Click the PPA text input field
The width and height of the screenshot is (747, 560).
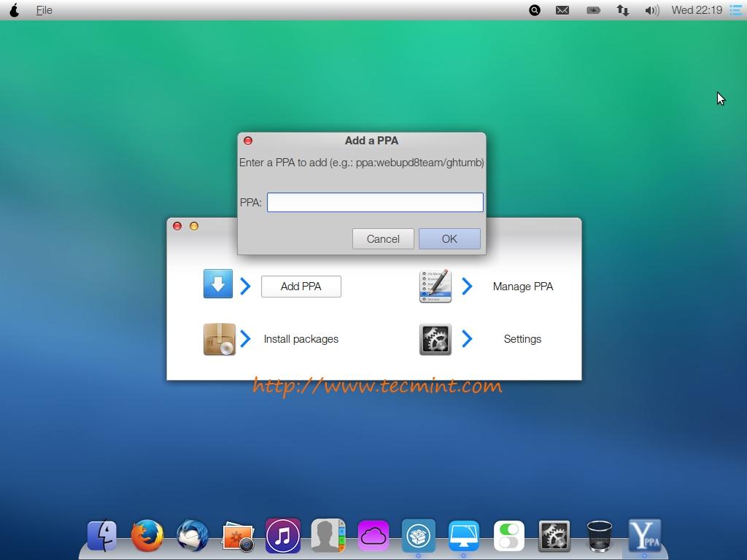click(x=375, y=202)
